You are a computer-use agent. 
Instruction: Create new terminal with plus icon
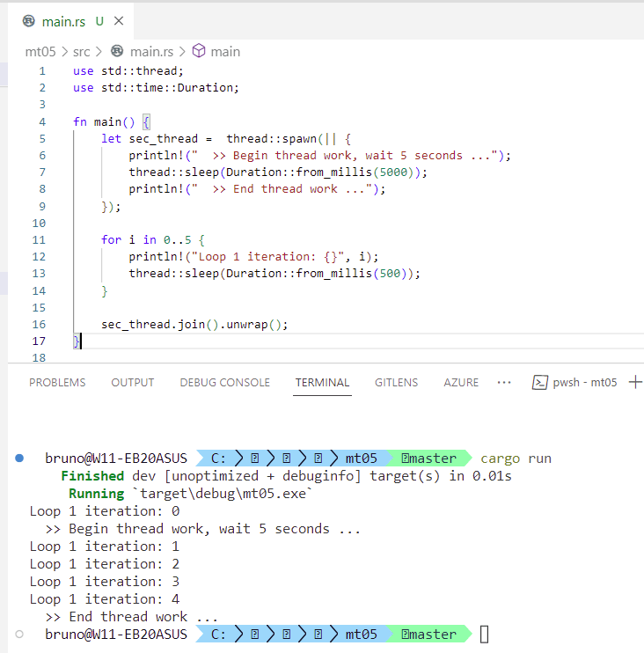click(x=635, y=382)
